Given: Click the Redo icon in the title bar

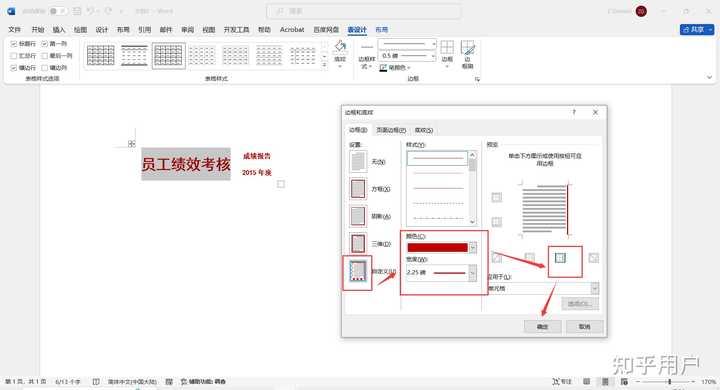Looking at the screenshot, I should (108, 11).
